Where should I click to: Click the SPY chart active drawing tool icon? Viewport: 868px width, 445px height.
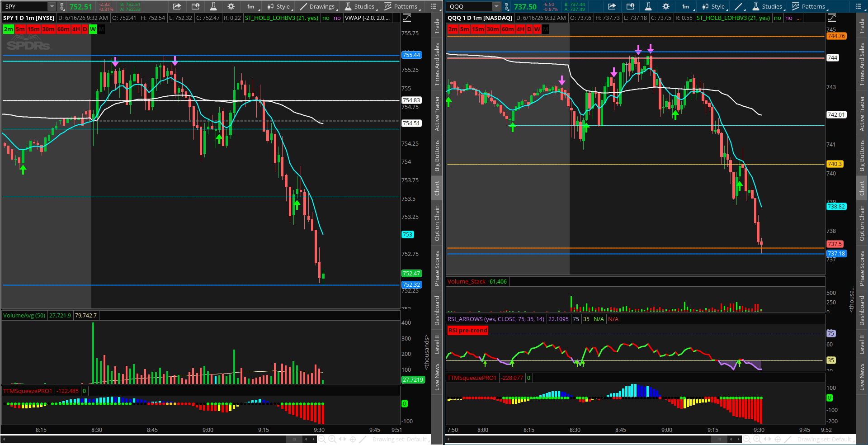tap(363, 439)
